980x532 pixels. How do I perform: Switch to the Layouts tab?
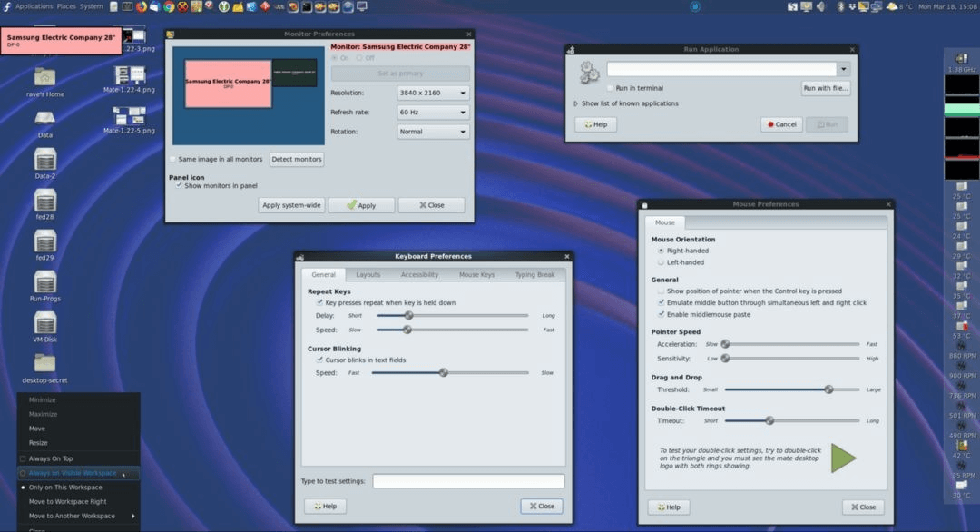click(x=367, y=274)
